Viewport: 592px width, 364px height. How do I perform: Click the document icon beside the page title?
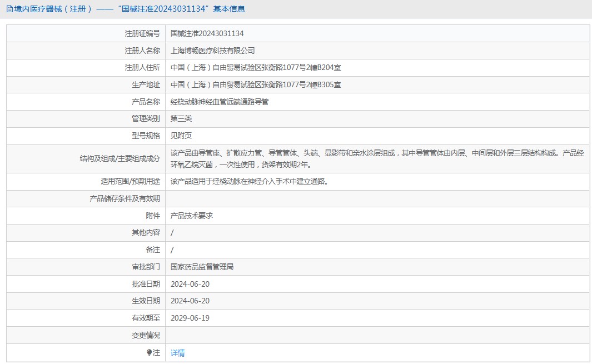(9, 9)
